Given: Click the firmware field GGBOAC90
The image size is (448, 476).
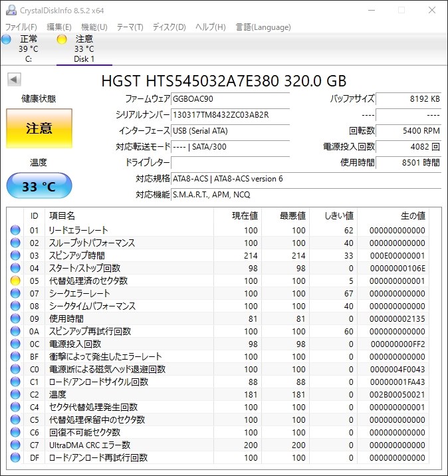Looking at the screenshot, I should [x=231, y=99].
